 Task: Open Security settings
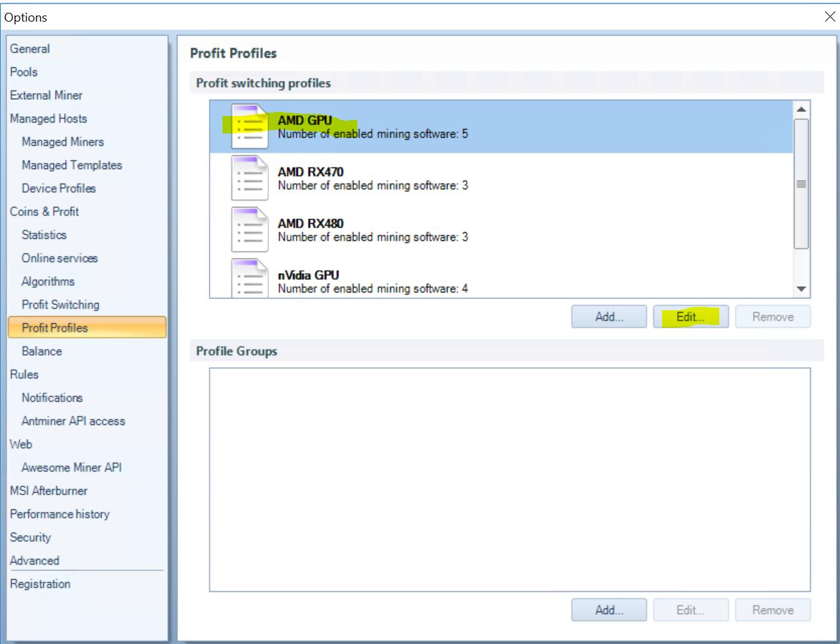click(x=30, y=537)
